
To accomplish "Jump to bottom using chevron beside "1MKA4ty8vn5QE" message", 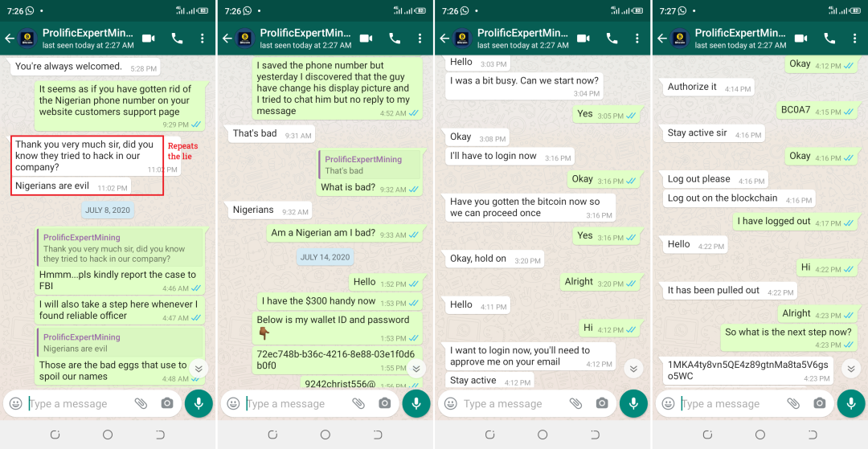I will 851,368.
